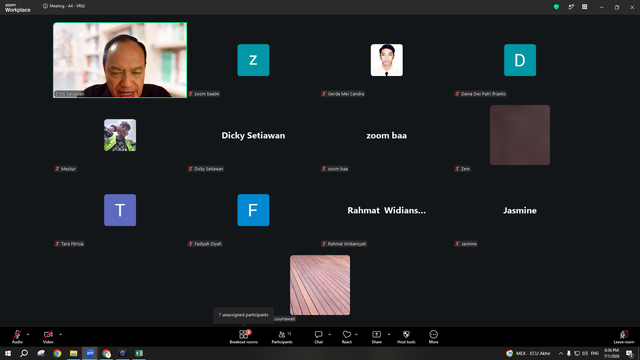Expand the audio options arrow

(x=28, y=334)
